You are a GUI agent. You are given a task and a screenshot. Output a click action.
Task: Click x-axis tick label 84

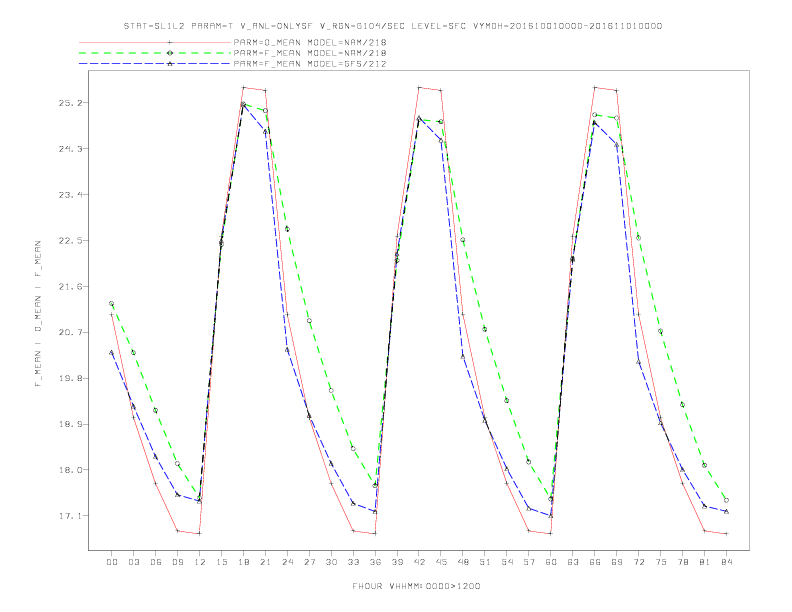coord(726,562)
